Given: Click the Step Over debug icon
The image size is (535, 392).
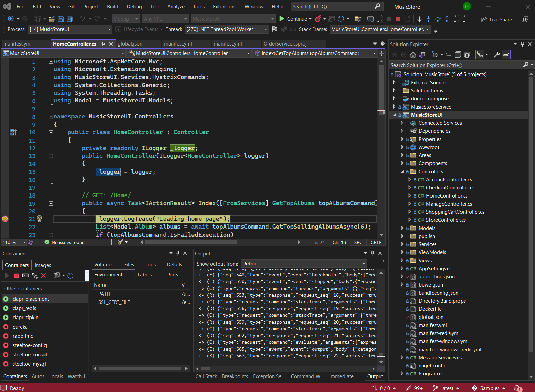Looking at the screenshot, I should [x=438, y=19].
